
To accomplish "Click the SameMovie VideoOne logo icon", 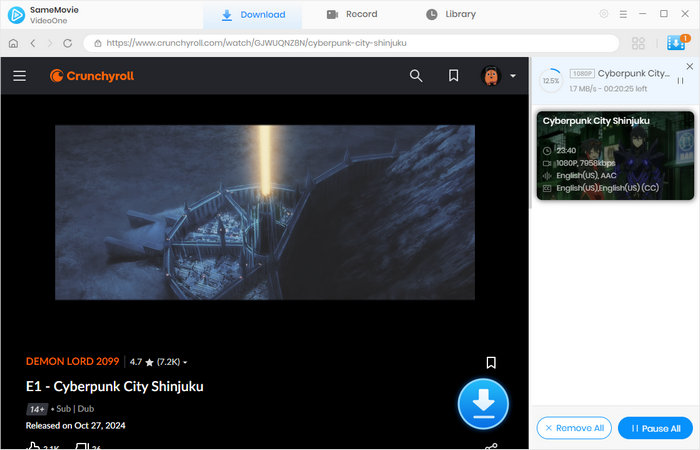I will (16, 15).
